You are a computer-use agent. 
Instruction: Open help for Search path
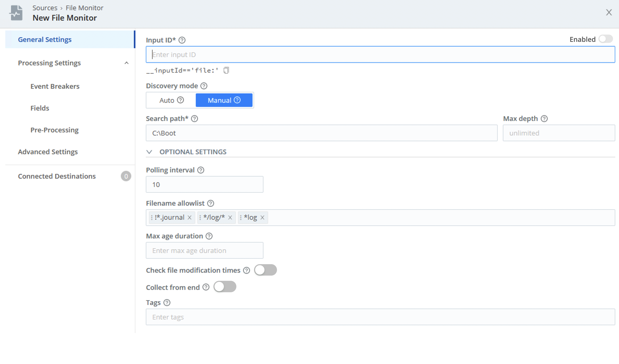coord(194,119)
